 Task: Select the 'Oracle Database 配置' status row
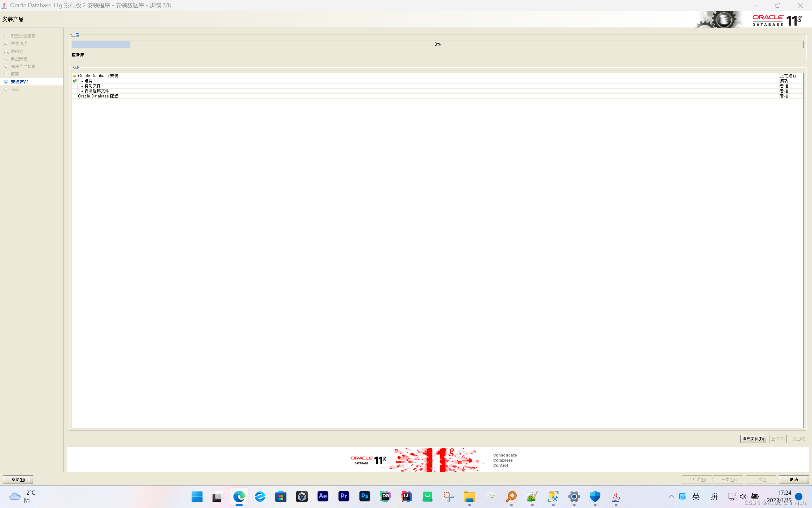[437, 96]
